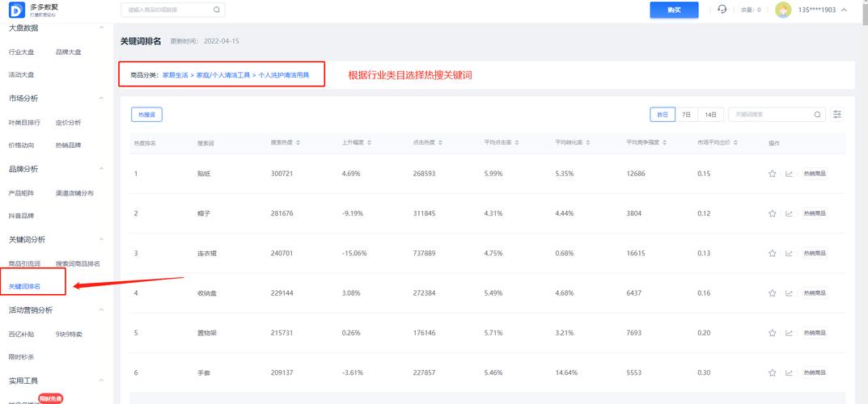The height and width of the screenshot is (404, 868).
Task: Open 品牌大盘 in sidebar
Action: (69, 52)
